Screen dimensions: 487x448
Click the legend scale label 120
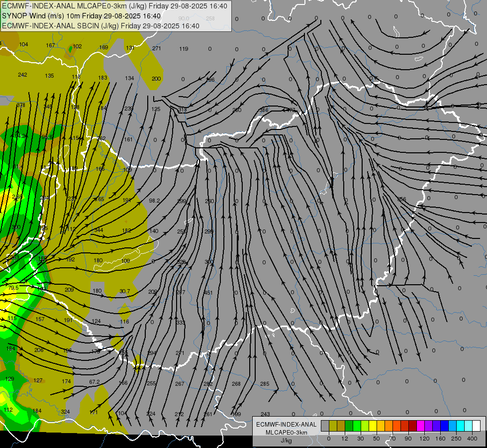425,439
